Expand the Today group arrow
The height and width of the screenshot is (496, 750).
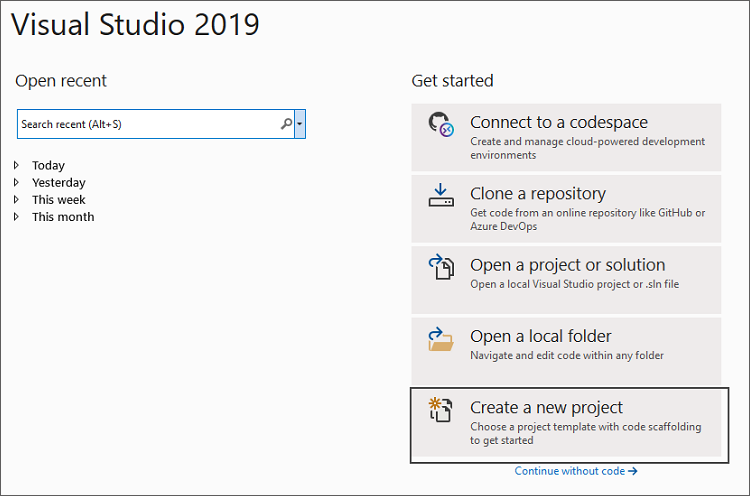tap(17, 165)
